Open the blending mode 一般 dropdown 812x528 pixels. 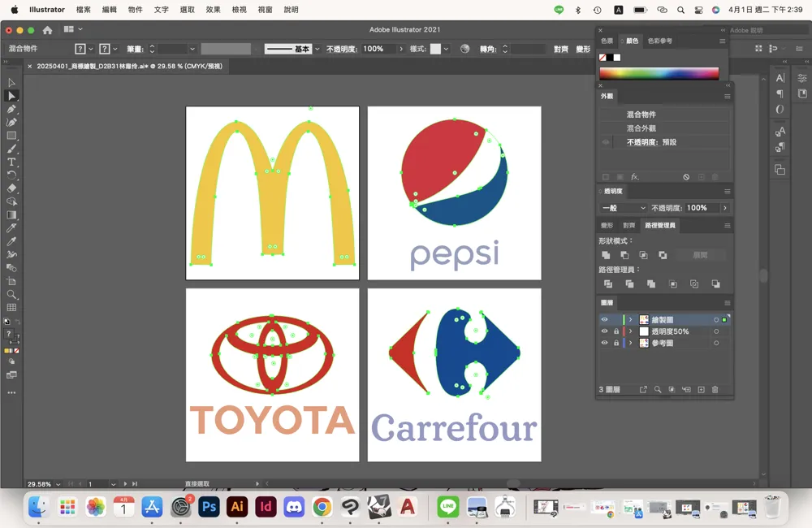pos(623,208)
